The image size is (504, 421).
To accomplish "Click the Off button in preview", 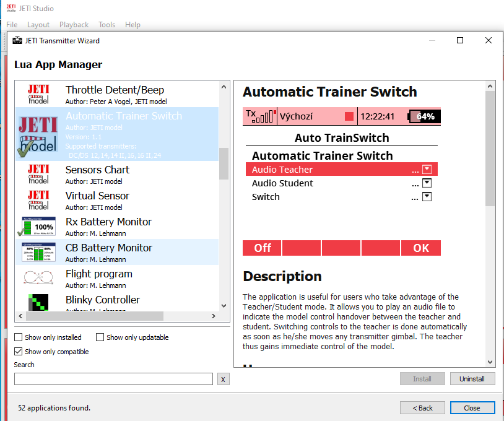I will [262, 248].
